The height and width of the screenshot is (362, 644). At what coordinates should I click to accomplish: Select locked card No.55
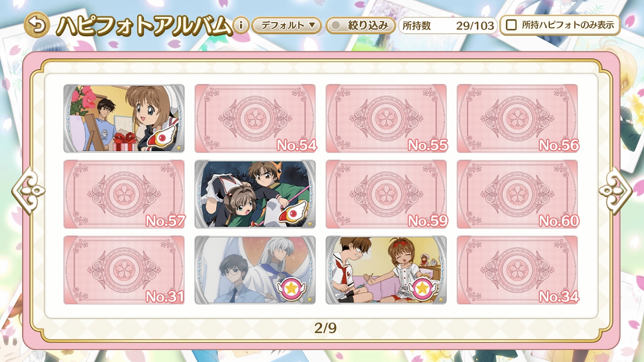coord(386,118)
